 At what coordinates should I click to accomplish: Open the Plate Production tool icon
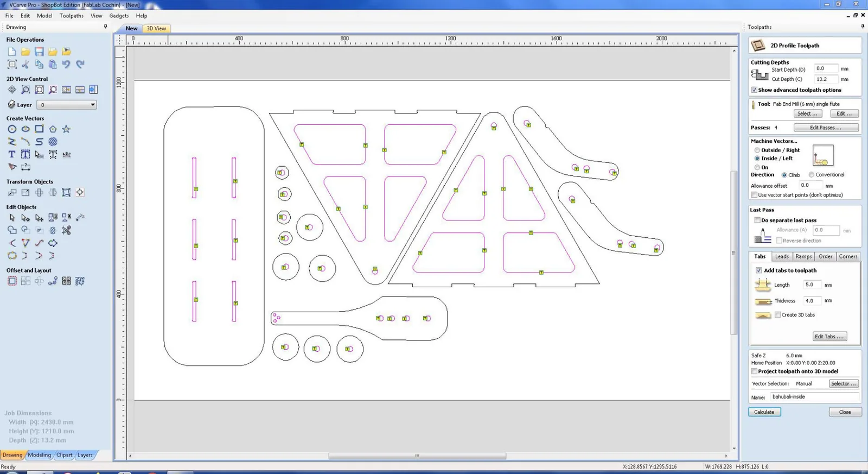[x=66, y=281]
